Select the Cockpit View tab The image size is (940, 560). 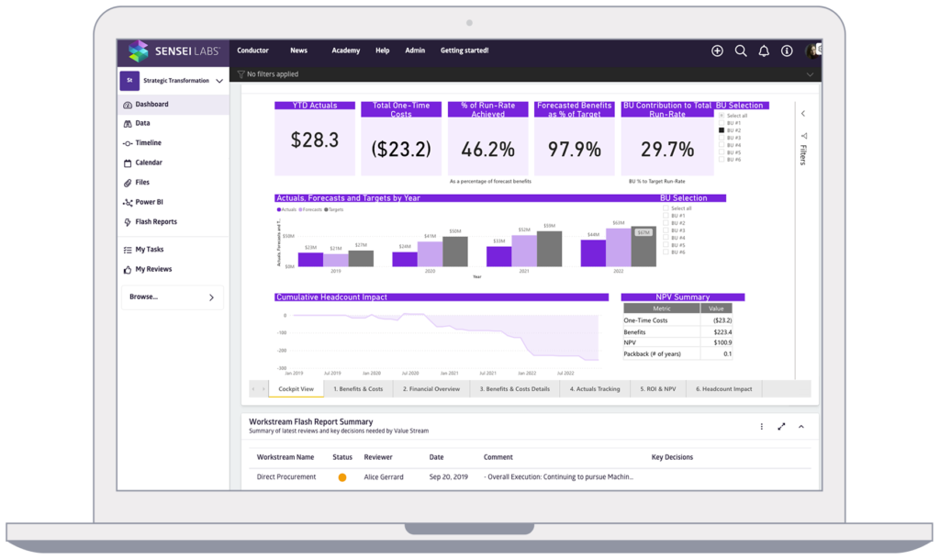pyautogui.click(x=297, y=389)
